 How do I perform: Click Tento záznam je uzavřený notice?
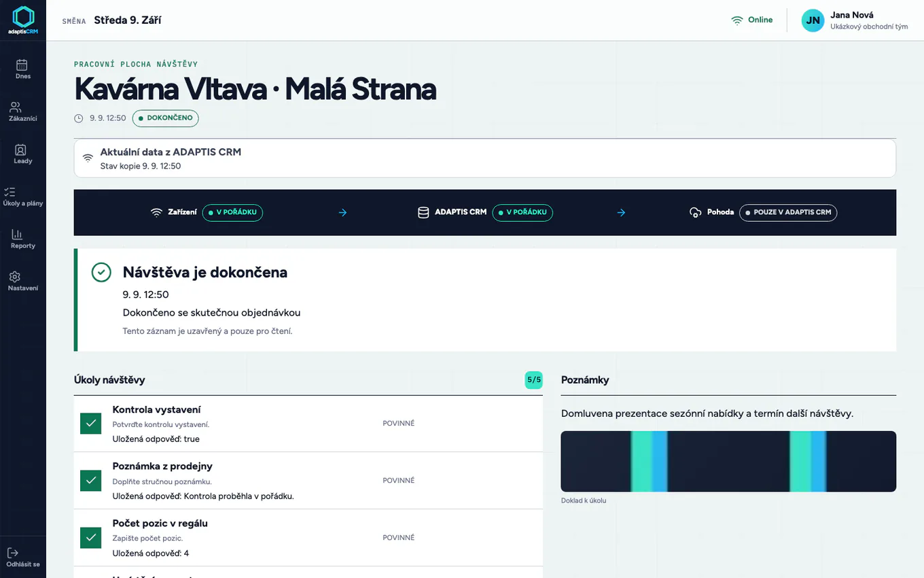(x=207, y=331)
